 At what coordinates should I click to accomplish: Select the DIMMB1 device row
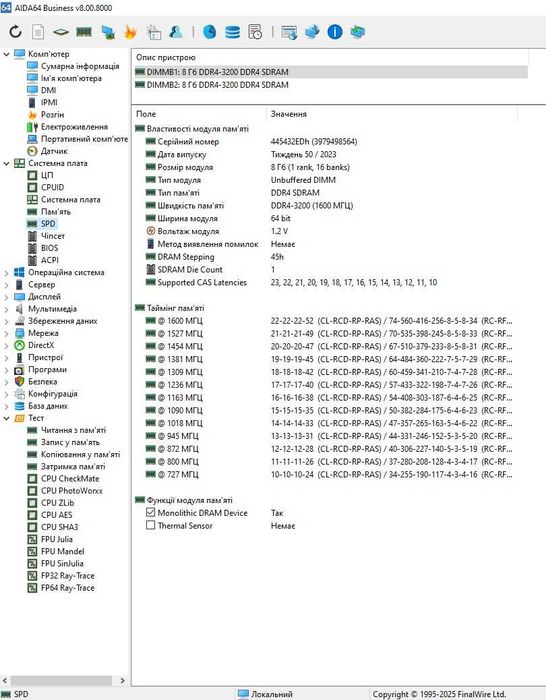[x=330, y=72]
